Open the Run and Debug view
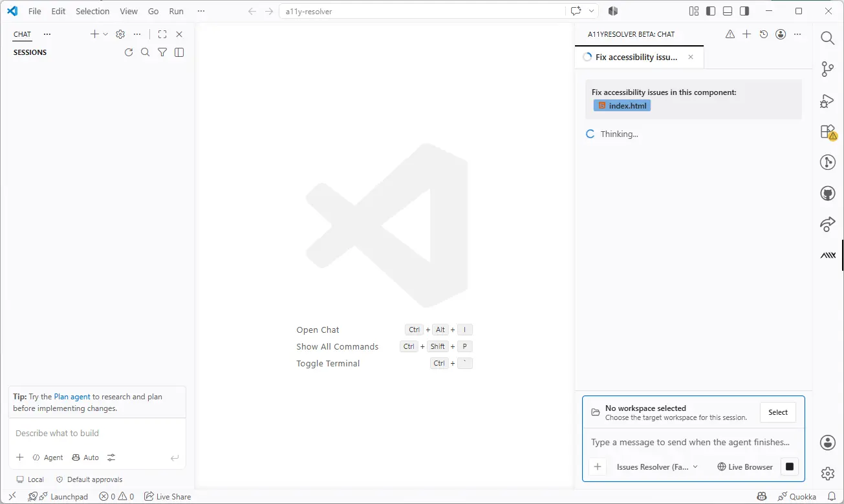 (828, 100)
